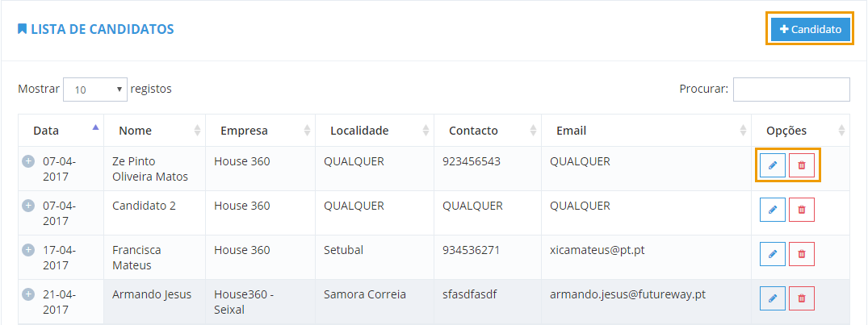
Task: Edit Candidato 2 using the pencil icon
Action: point(773,210)
